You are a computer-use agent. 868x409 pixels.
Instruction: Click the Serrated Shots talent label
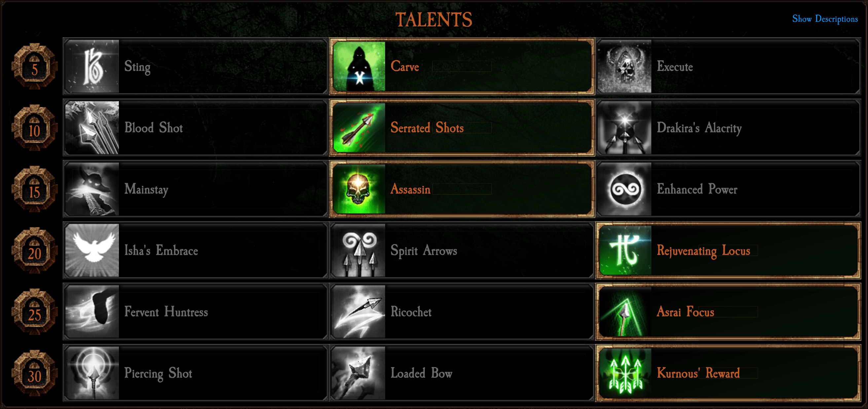point(427,128)
